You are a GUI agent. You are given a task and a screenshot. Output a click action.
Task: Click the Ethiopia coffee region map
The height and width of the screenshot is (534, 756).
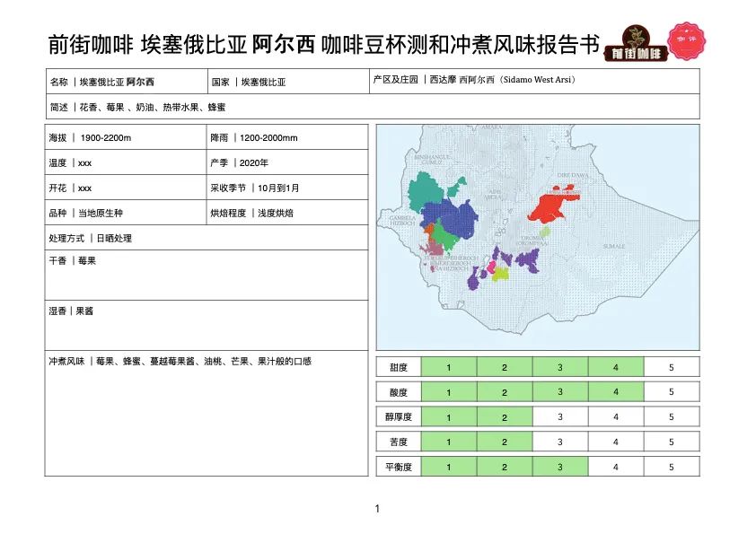click(538, 237)
